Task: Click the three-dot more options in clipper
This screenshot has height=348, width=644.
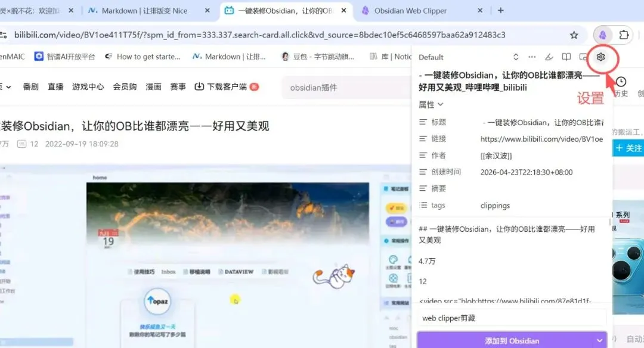Action: coord(532,57)
